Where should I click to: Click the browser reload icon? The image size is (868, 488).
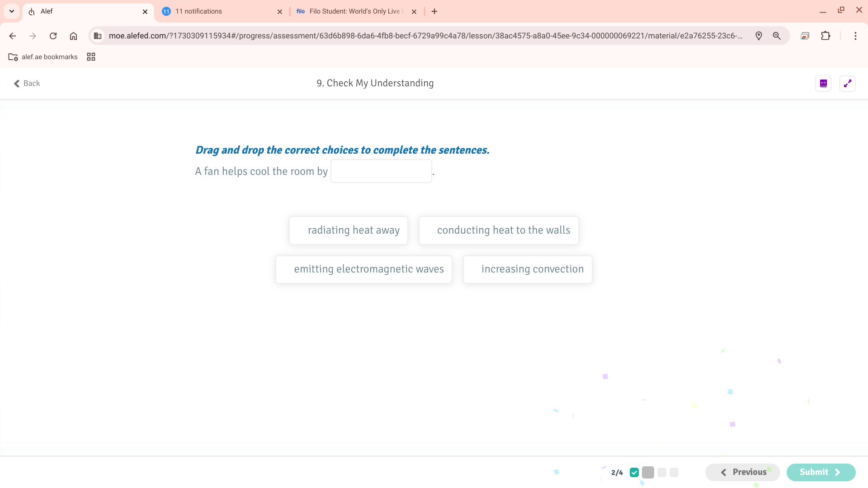tap(53, 36)
